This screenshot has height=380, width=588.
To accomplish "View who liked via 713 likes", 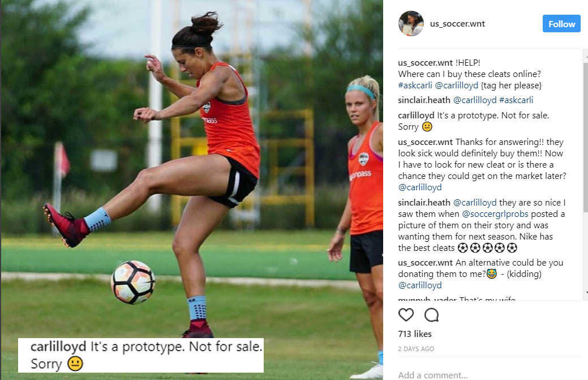I will (415, 334).
